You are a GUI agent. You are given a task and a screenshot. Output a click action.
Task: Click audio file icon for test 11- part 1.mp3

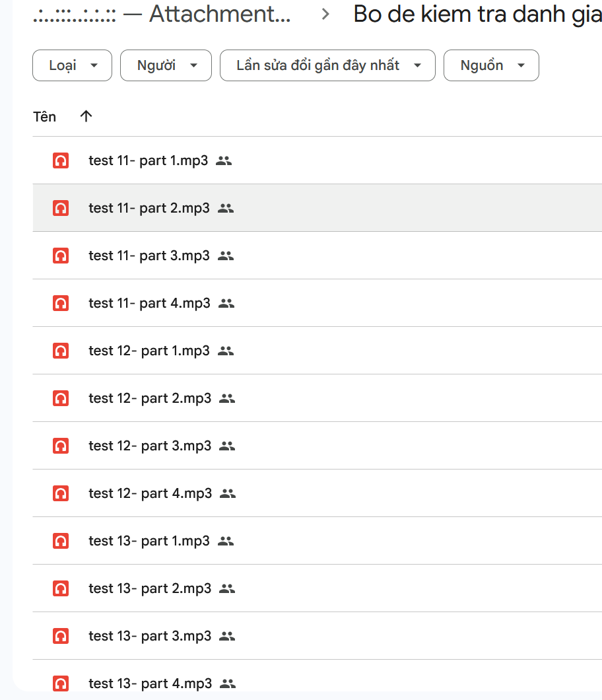(x=61, y=160)
